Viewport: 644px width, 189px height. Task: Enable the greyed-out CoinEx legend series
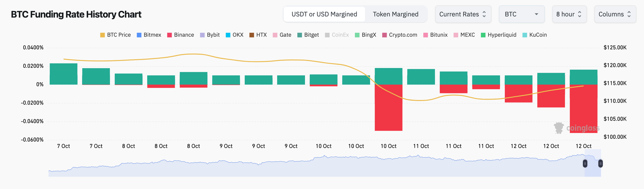(x=337, y=35)
